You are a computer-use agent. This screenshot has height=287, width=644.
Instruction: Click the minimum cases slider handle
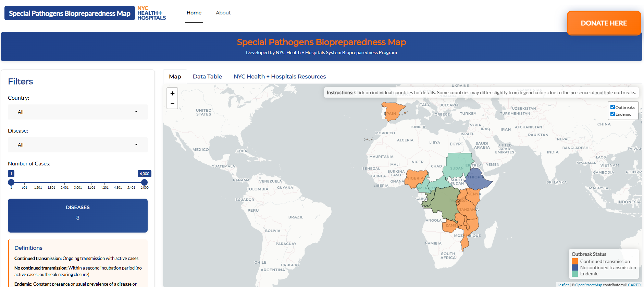[x=11, y=182]
